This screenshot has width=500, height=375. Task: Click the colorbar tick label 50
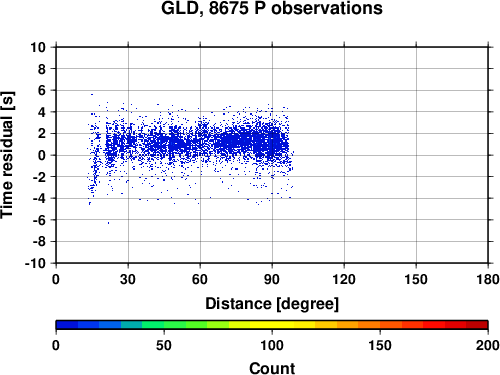click(x=164, y=345)
